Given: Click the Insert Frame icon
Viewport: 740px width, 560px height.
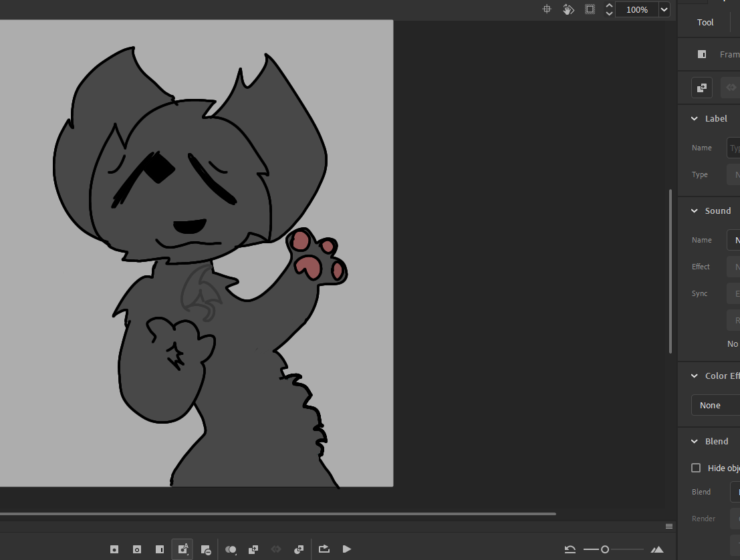Looking at the screenshot, I should tap(159, 549).
